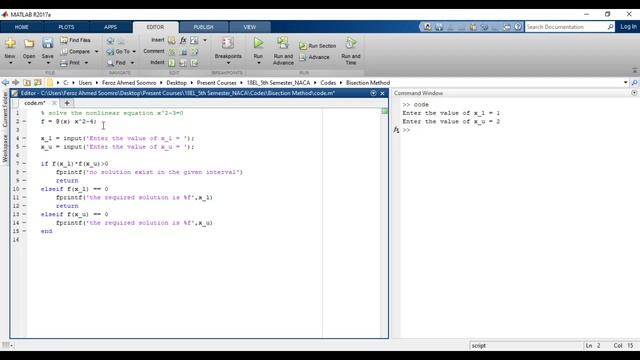Click 'Feroz Ahmed Soomro' in the path

[x=129, y=82]
